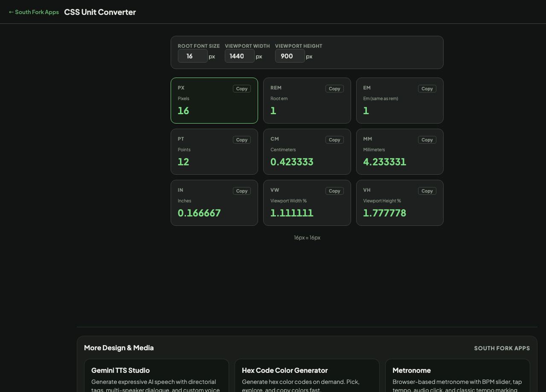Select the PT value 12

tap(183, 162)
